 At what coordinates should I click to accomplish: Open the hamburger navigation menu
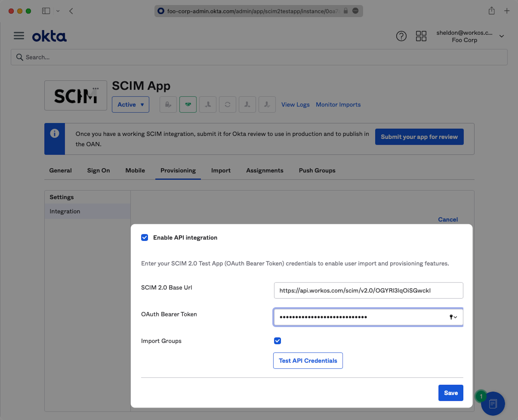19,36
